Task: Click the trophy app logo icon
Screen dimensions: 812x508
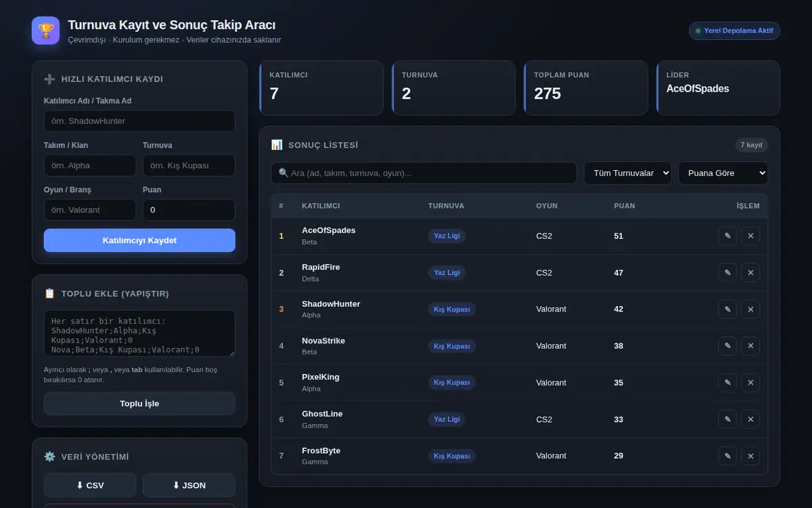Action: pyautogui.click(x=45, y=30)
